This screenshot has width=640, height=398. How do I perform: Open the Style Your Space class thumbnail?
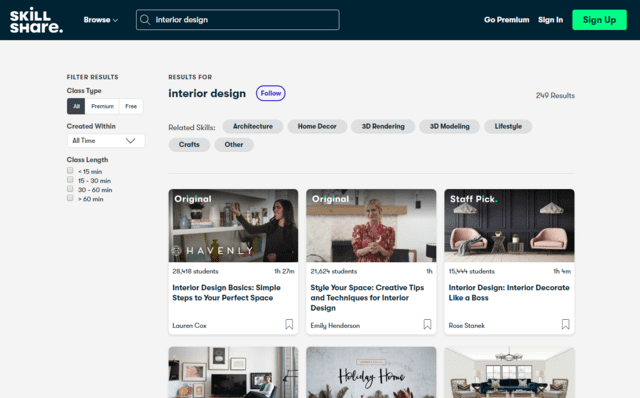coord(371,225)
